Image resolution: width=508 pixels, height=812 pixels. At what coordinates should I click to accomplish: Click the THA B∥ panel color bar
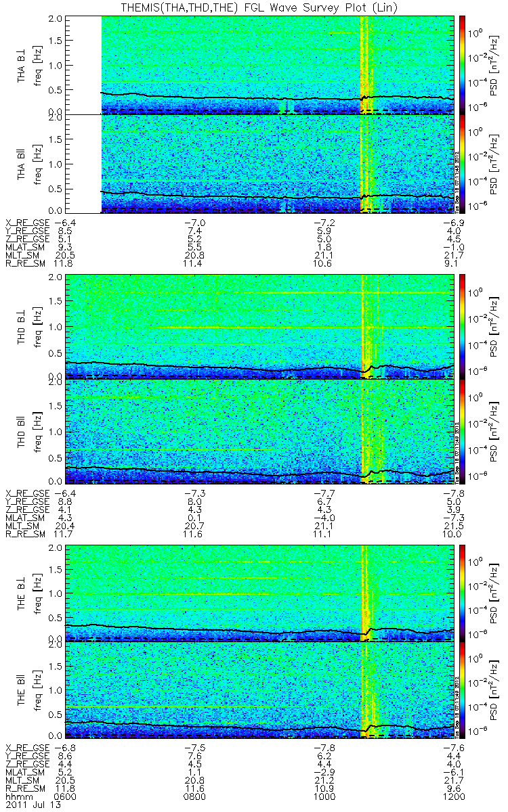tap(463, 163)
